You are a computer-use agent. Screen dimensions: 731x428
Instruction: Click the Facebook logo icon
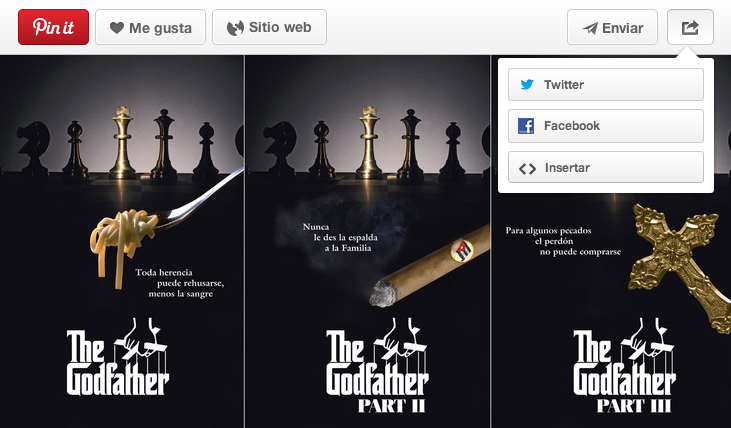point(526,126)
